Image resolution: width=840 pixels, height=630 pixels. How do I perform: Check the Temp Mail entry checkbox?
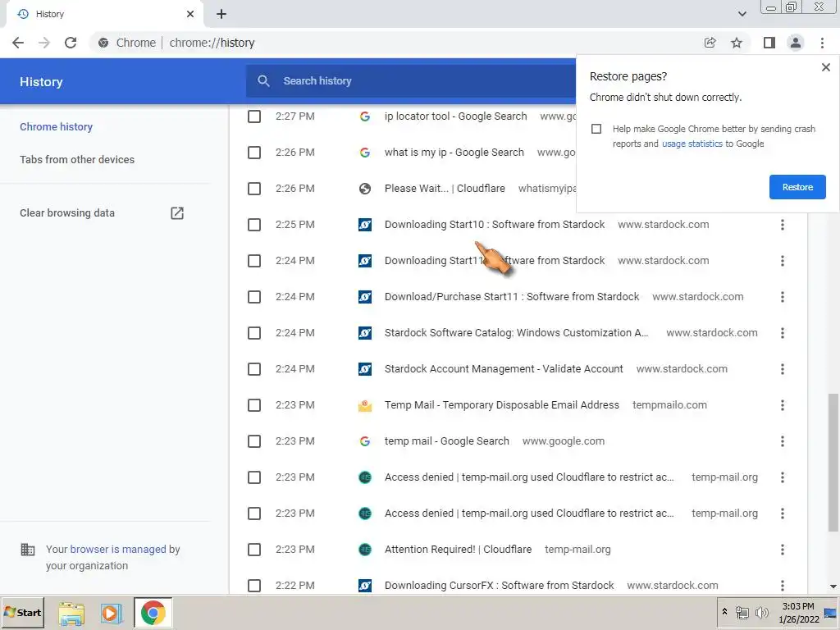(x=254, y=405)
